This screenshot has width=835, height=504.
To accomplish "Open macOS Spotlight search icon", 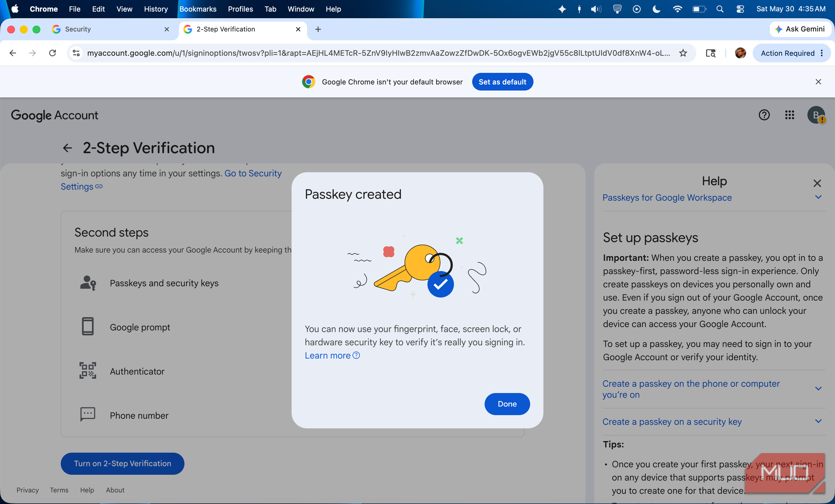I will [x=720, y=9].
